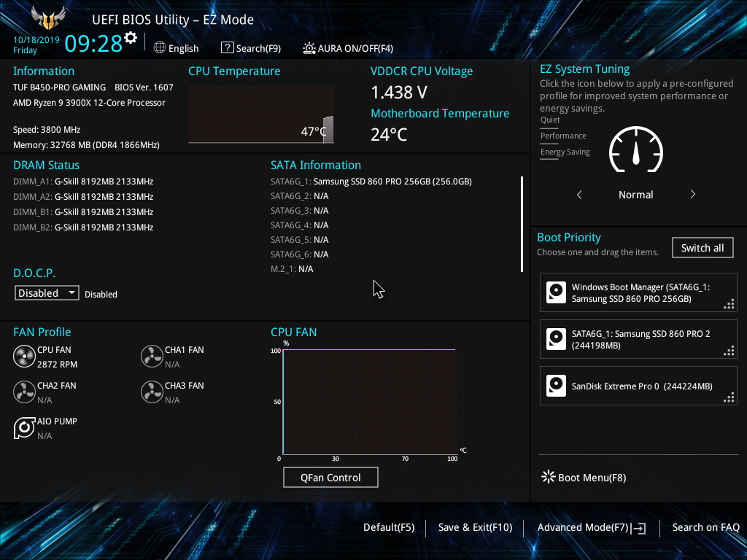Click DIMM_A1 G-Skill memory row
The image size is (747, 560).
tap(83, 182)
